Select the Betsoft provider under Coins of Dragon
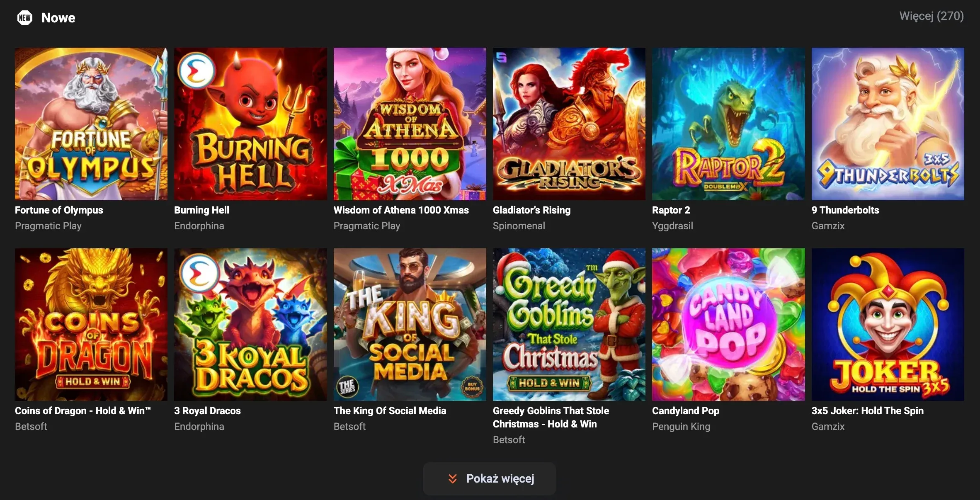980x500 pixels. pos(31,427)
